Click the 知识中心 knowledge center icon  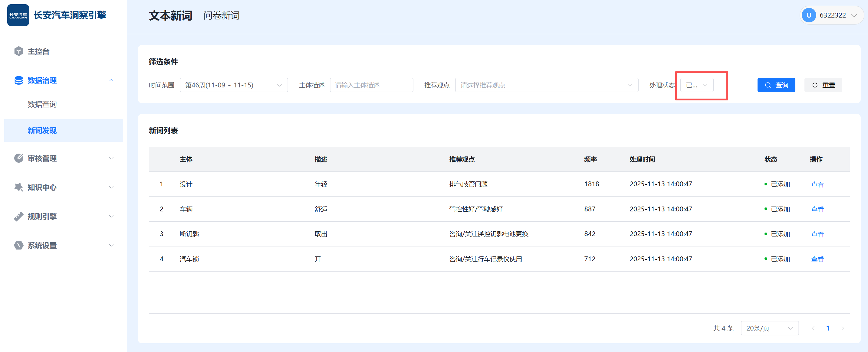click(18, 187)
